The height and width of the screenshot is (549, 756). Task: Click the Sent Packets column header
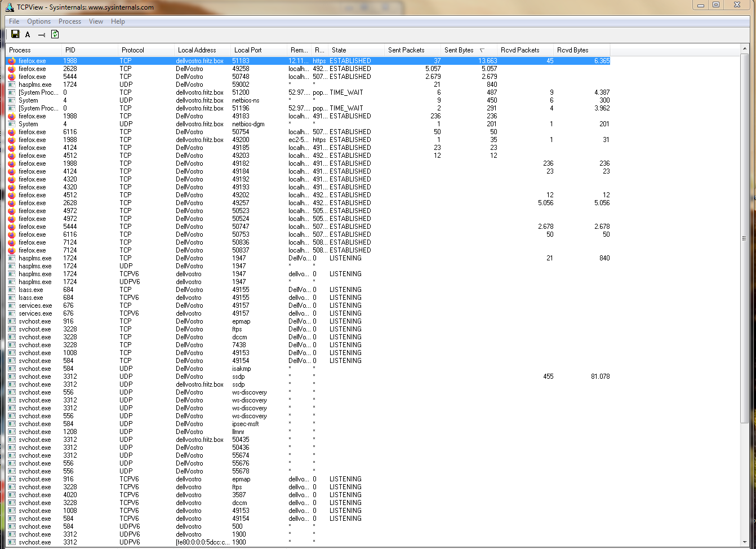[x=412, y=50]
